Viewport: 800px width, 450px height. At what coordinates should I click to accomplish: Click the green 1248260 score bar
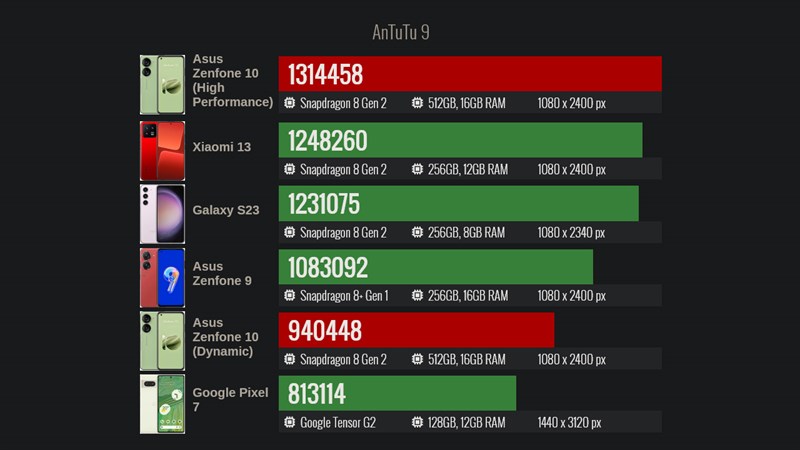tap(460, 140)
